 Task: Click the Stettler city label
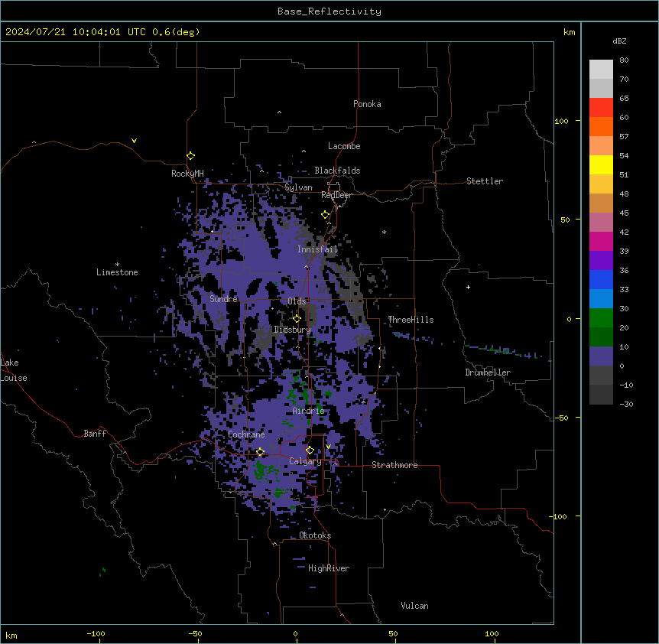coord(485,181)
